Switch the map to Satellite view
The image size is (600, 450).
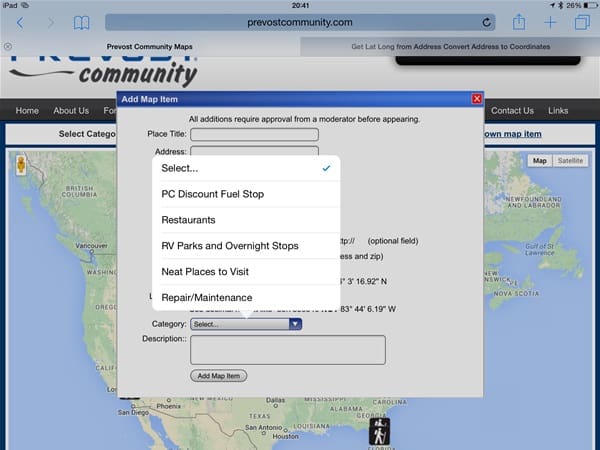click(x=570, y=161)
